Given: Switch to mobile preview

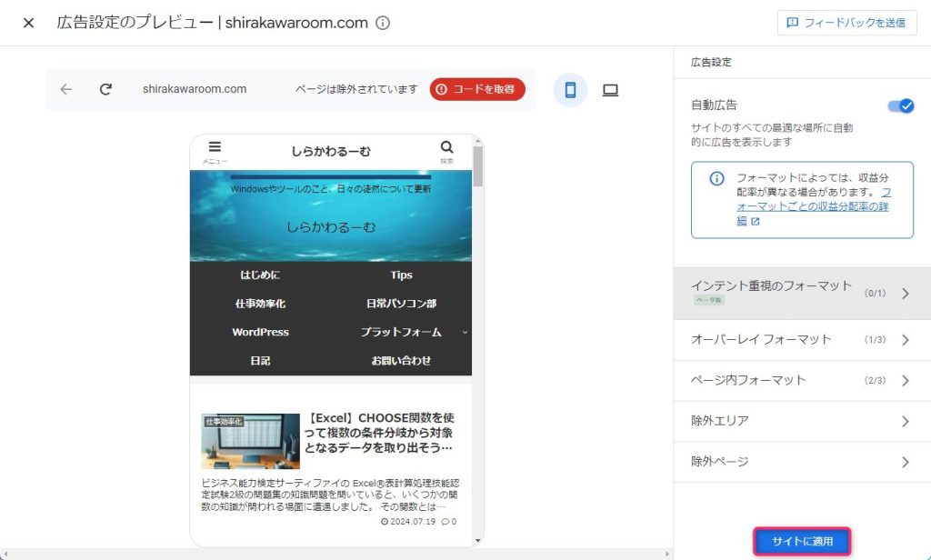Looking at the screenshot, I should [570, 90].
